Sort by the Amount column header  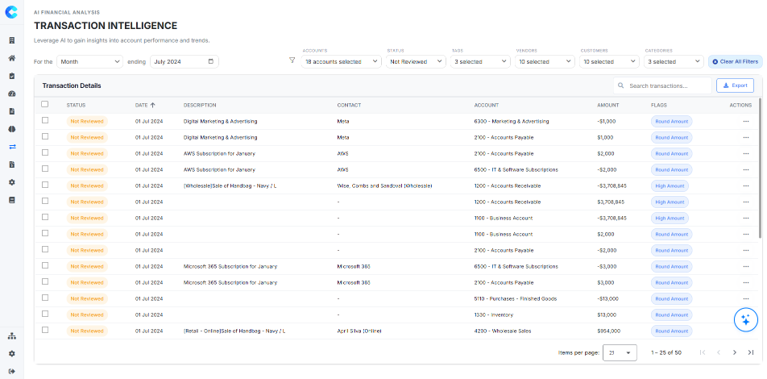608,105
